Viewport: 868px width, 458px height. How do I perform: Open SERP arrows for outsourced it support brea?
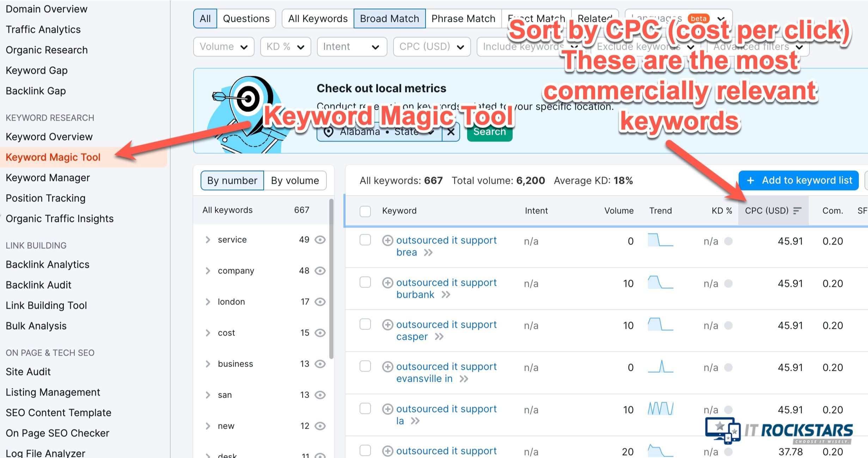(x=428, y=253)
